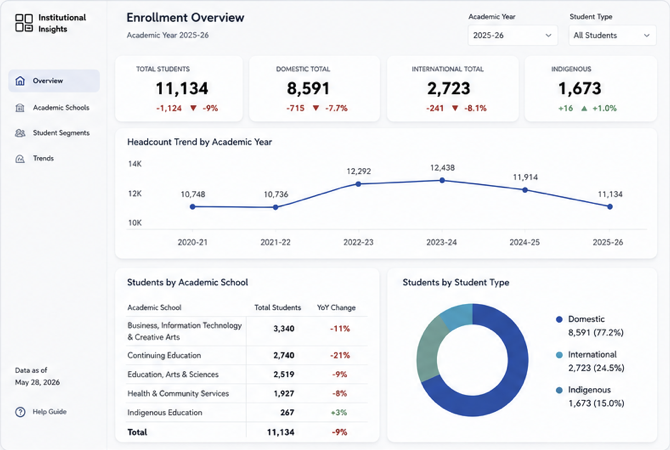Click the Indigenous 1,673 (15.0%) legend value
Screen dimensions: 670x450
tap(596, 404)
